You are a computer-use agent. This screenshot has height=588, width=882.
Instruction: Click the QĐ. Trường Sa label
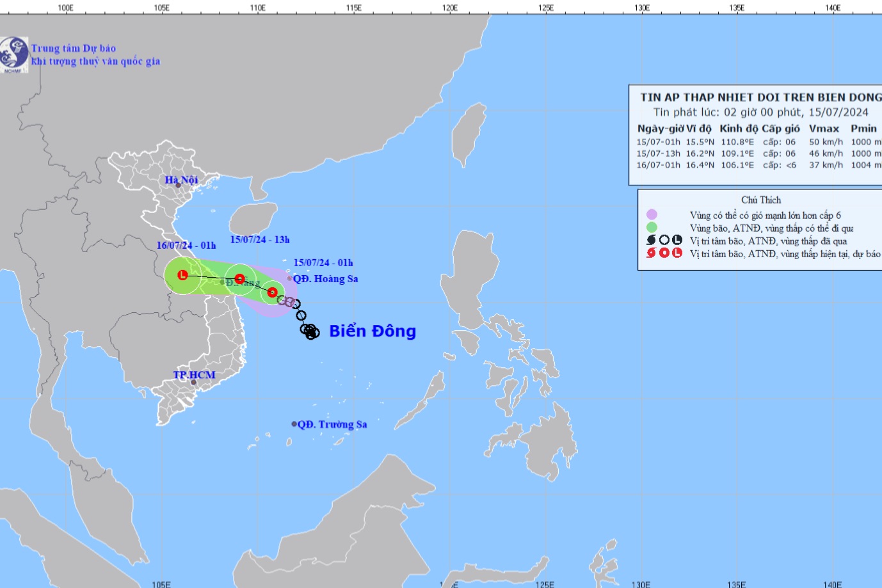(332, 424)
